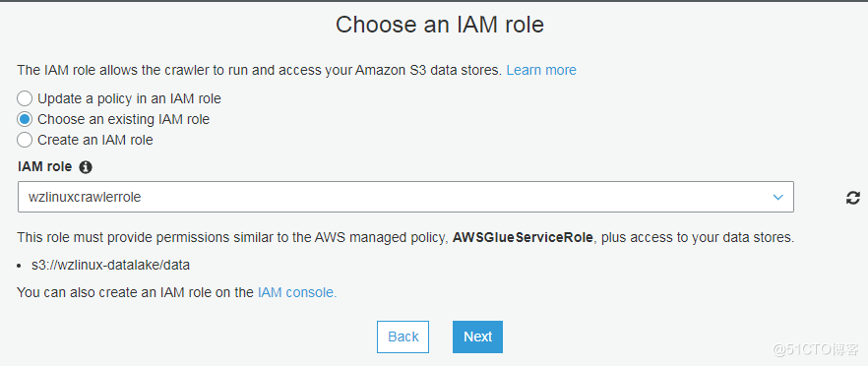Click the Update a policy option label text

tap(130, 99)
